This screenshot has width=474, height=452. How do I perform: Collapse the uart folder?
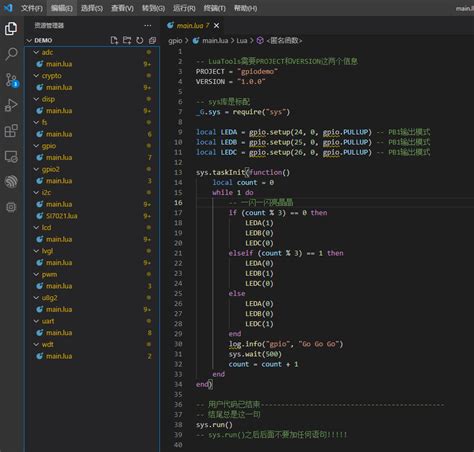click(x=36, y=321)
